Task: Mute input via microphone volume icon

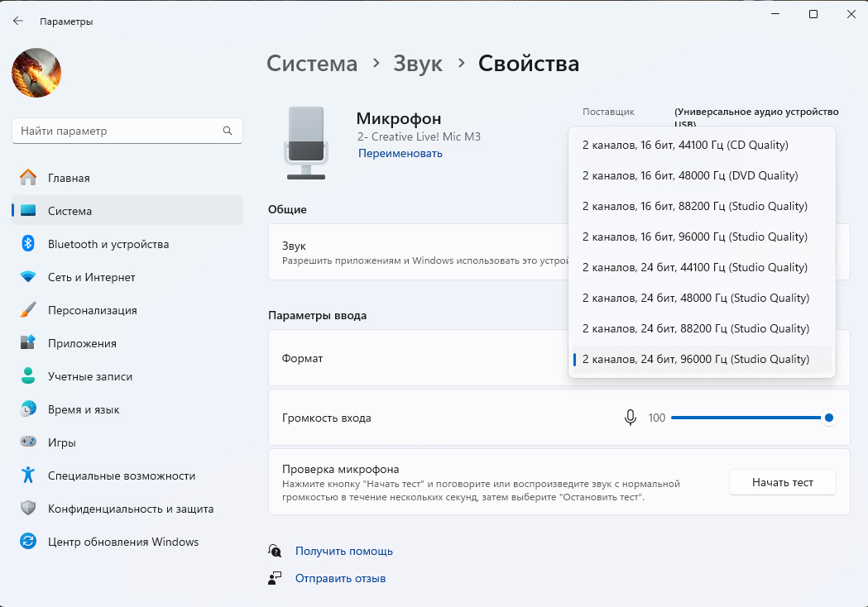Action: (630, 418)
